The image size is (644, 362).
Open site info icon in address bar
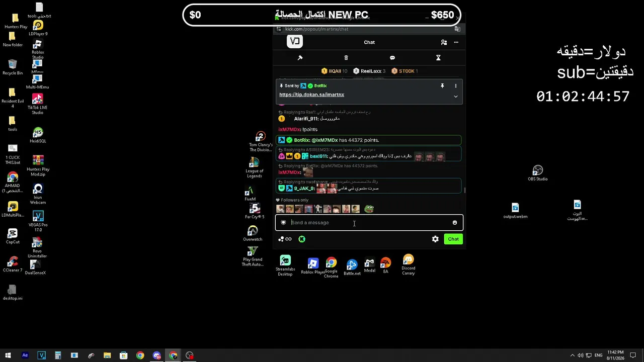pos(279,29)
